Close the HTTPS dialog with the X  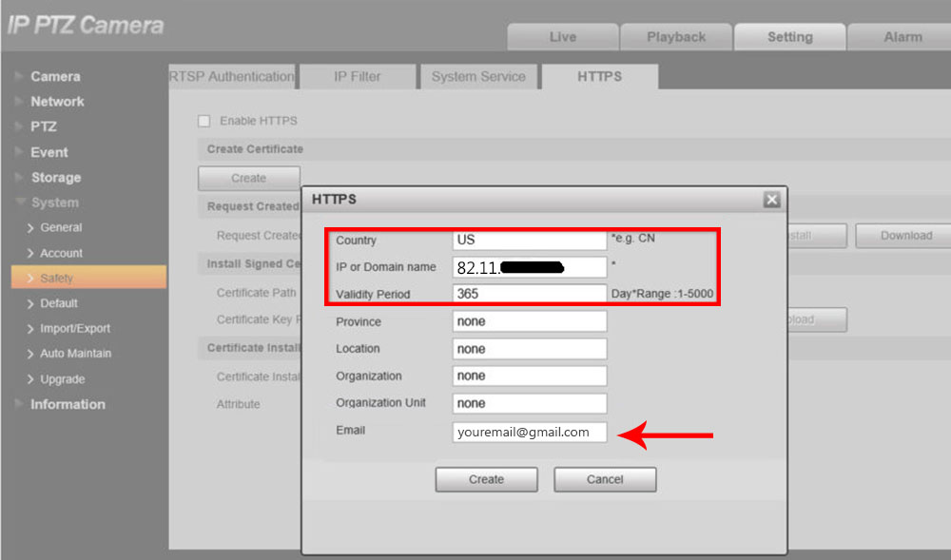click(771, 199)
